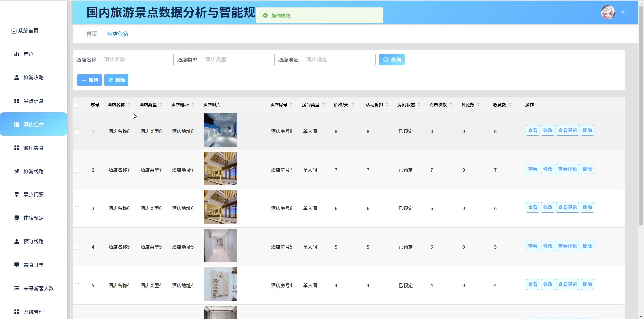Click the person icon next to 旅游攻略
Image resolution: width=644 pixels, height=319 pixels.
click(16, 78)
